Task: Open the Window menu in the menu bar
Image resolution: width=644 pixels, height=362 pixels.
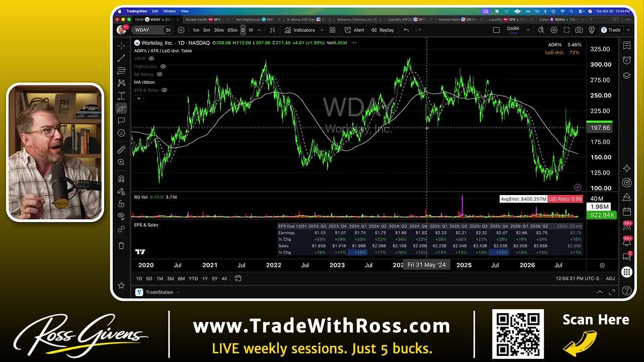Action: (x=170, y=11)
